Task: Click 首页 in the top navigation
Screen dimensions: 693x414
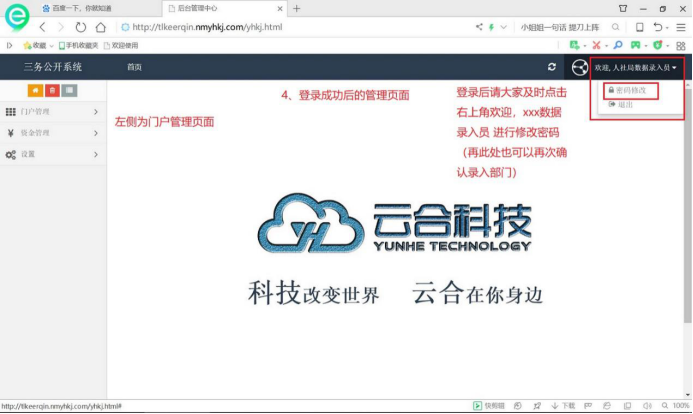Action: click(134, 67)
